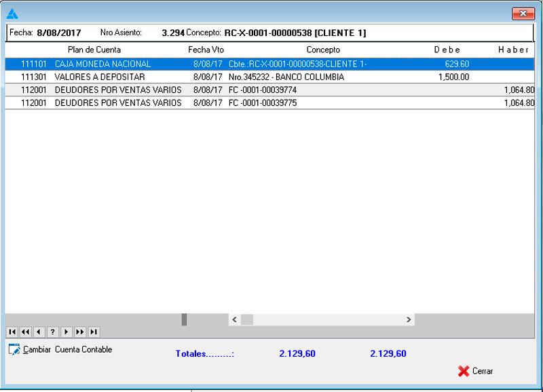The height and width of the screenshot is (392, 543).
Task: Click Cambiar Cuenta Contable label
Action: 67,350
